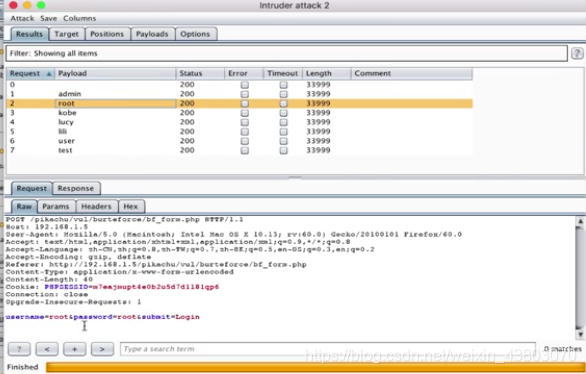Select the Results tab
586x374 pixels.
[x=30, y=34]
